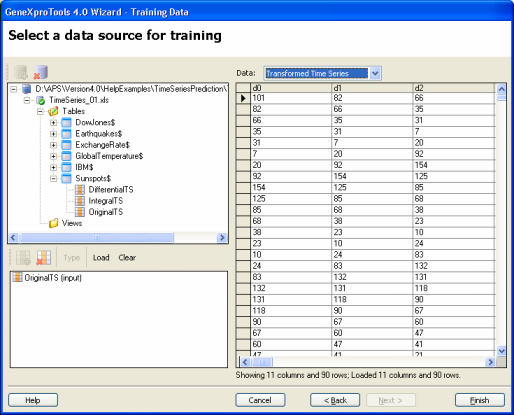Image resolution: width=514 pixels, height=415 pixels.
Task: Select the IntegralTS item in tree
Action: (105, 201)
